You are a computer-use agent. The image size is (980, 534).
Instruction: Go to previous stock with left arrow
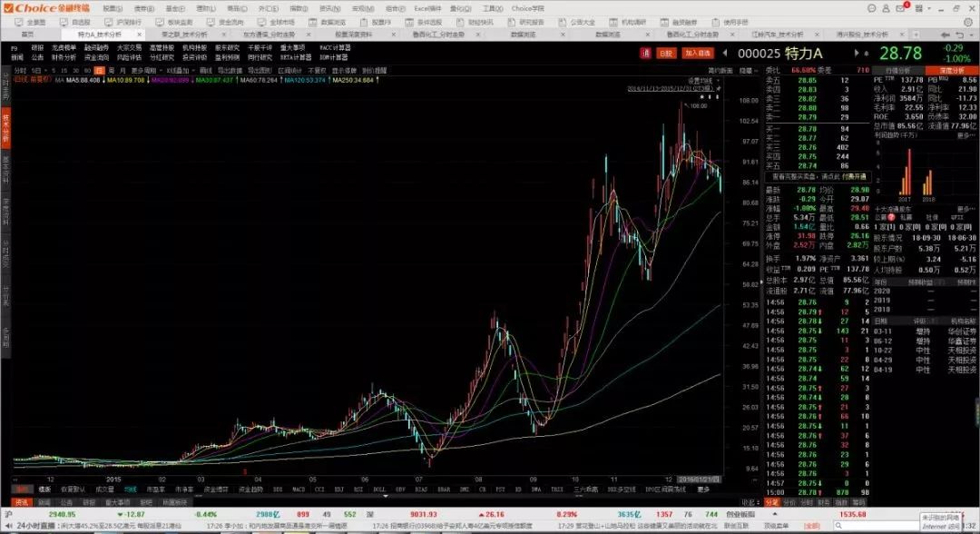[x=725, y=54]
